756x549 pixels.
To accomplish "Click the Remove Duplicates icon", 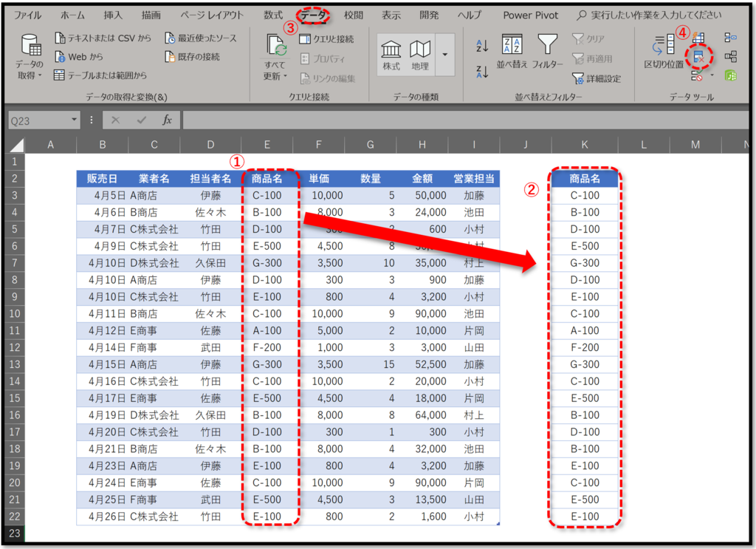I will point(698,55).
